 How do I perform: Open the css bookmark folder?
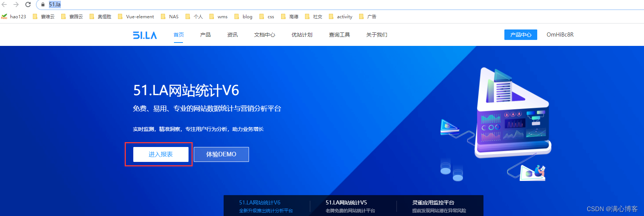click(x=267, y=16)
